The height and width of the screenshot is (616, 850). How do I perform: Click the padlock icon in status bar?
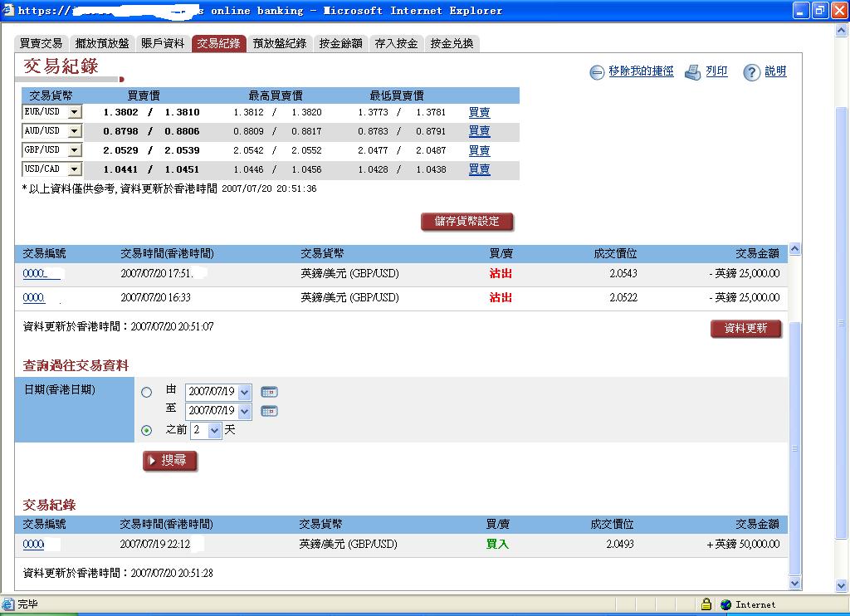[x=706, y=604]
